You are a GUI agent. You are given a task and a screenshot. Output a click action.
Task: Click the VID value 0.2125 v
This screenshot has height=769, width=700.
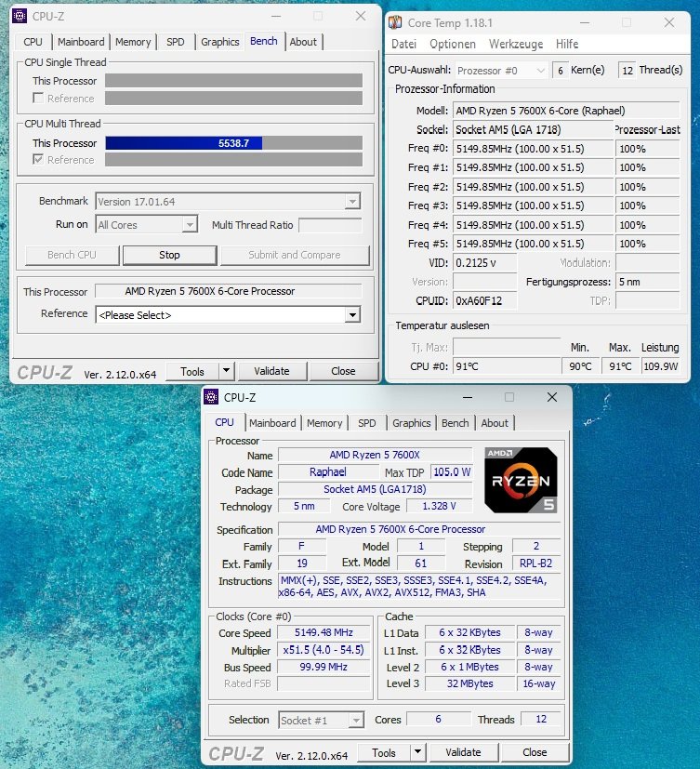point(485,263)
